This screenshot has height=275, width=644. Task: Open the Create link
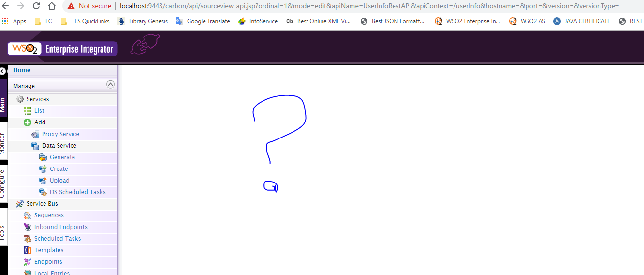[59, 169]
